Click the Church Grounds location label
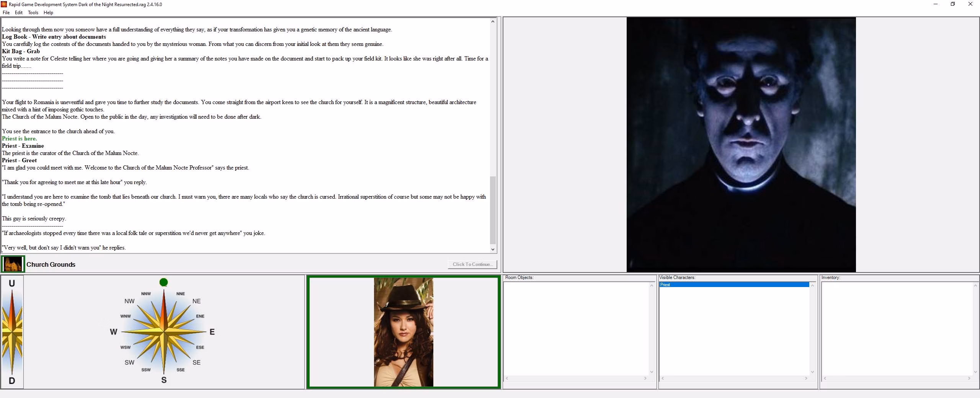This screenshot has width=980, height=398. 51,264
